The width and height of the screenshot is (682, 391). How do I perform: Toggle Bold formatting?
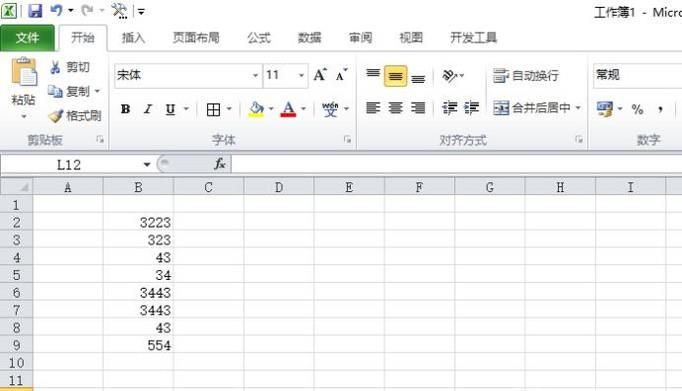click(125, 109)
